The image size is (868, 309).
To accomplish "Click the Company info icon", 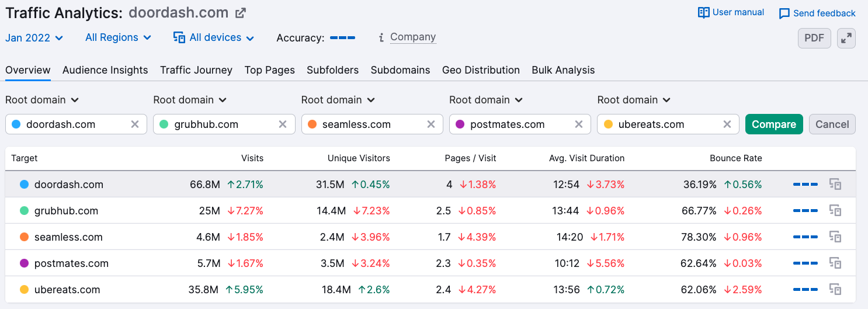I will click(x=381, y=37).
